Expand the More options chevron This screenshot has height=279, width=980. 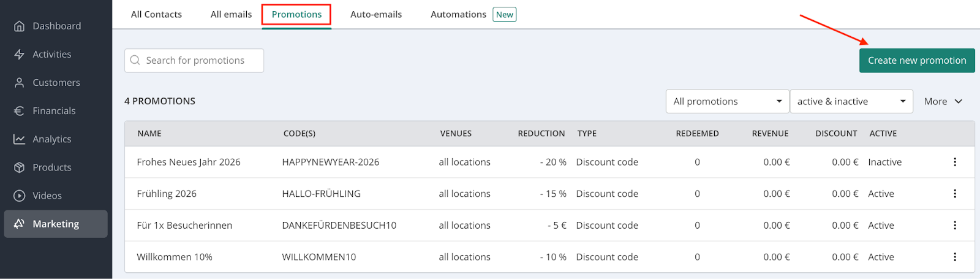[958, 102]
